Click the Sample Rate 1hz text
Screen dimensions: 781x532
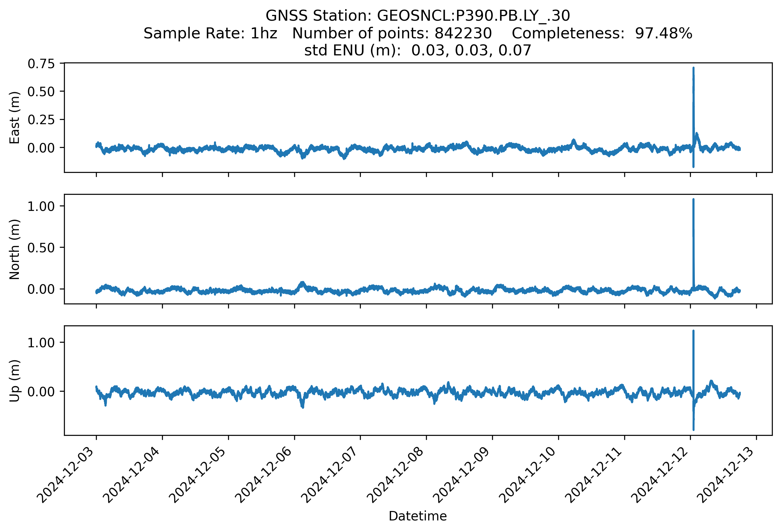[x=210, y=33]
